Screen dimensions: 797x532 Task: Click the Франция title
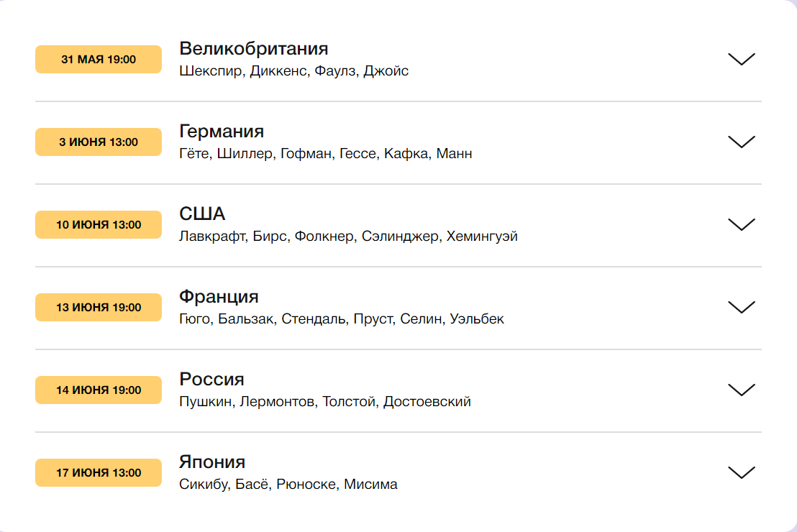(219, 297)
